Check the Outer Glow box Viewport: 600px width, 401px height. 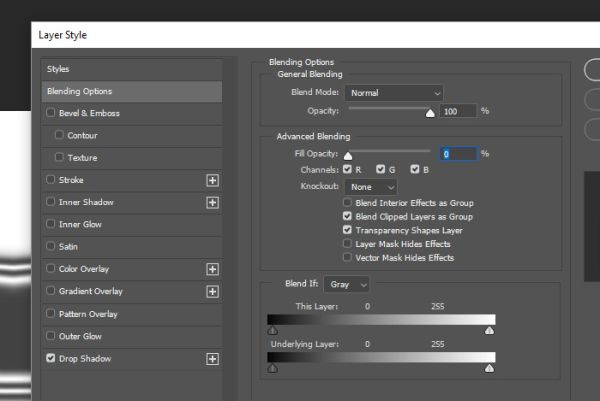point(51,336)
